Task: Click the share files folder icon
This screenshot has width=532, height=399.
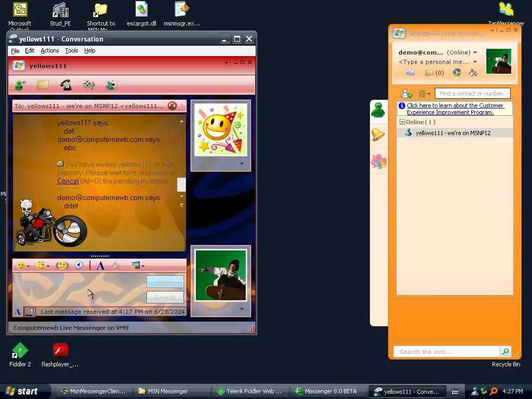Action: [x=43, y=85]
